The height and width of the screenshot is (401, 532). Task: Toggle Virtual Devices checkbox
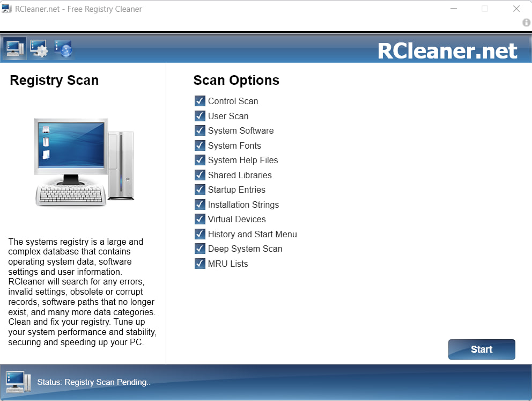(200, 219)
